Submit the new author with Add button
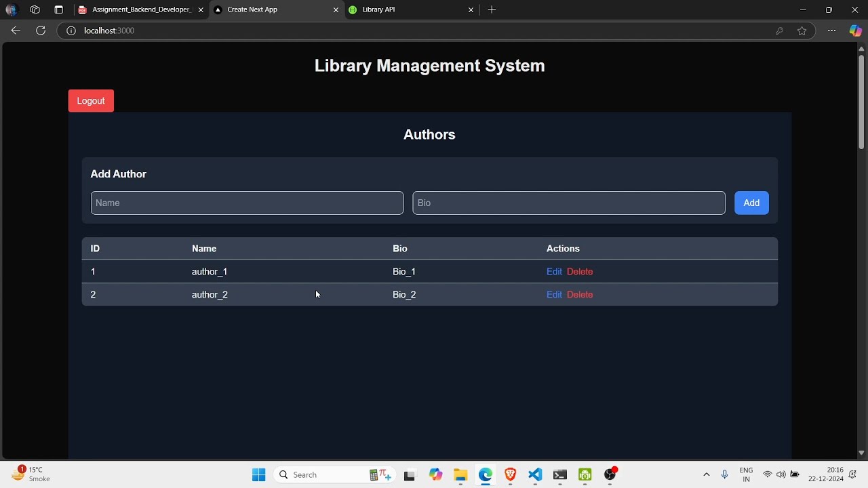 [751, 203]
